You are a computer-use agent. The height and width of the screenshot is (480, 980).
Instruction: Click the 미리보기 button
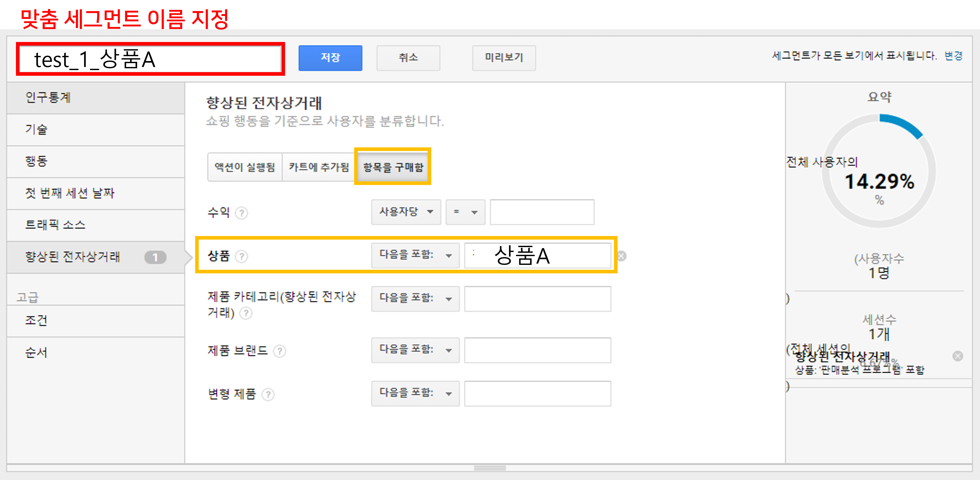(x=504, y=58)
